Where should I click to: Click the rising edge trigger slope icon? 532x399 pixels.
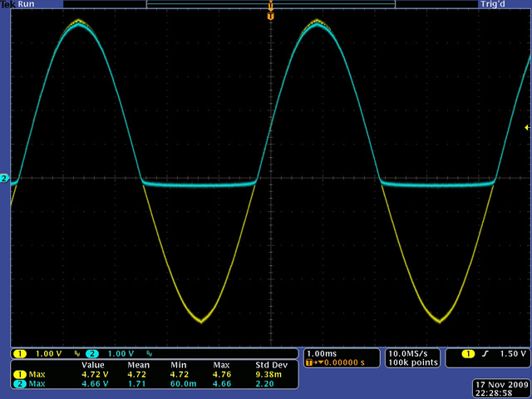(x=483, y=354)
